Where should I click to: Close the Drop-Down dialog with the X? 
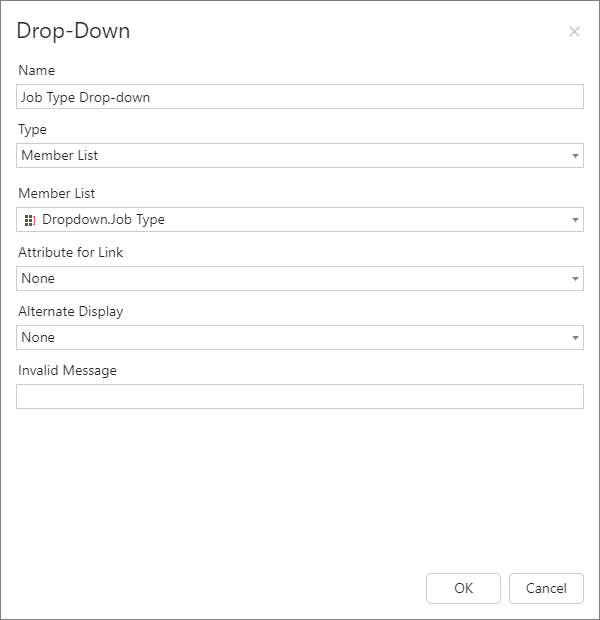tap(574, 32)
